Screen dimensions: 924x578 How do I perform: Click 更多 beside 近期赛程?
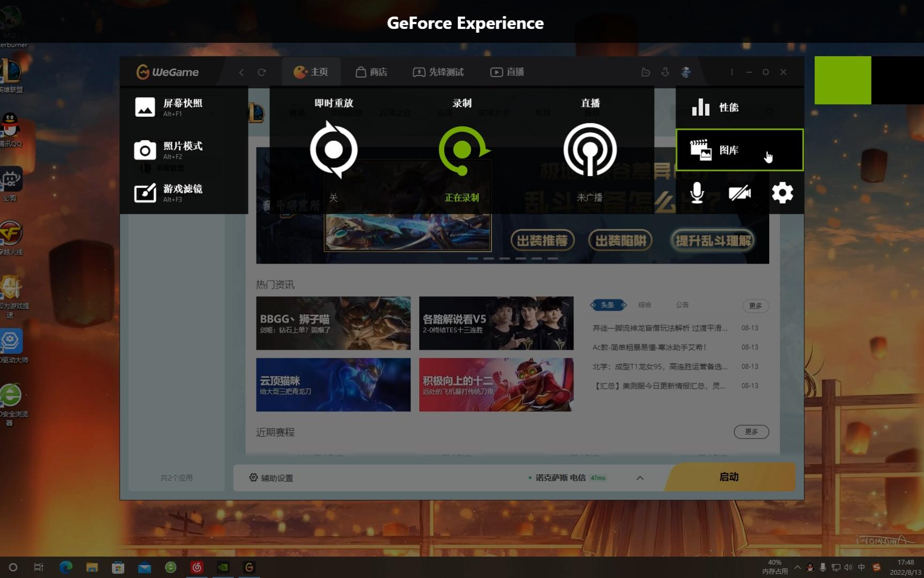click(751, 431)
